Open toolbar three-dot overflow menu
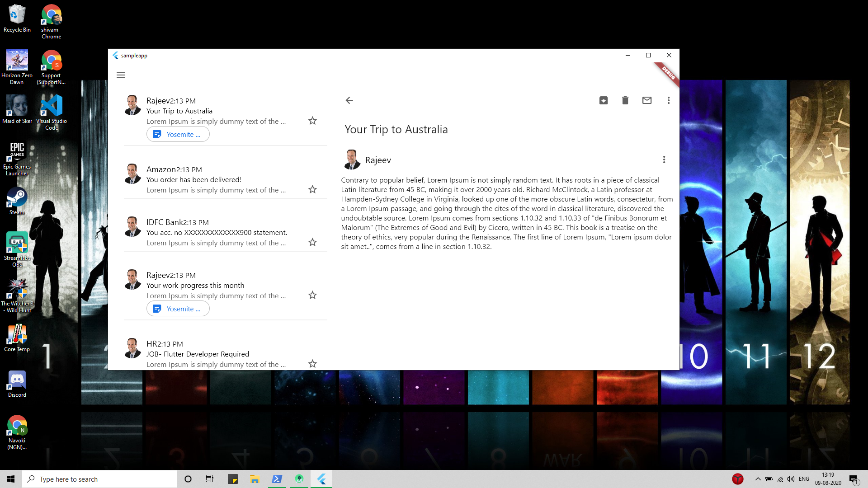 (x=669, y=100)
